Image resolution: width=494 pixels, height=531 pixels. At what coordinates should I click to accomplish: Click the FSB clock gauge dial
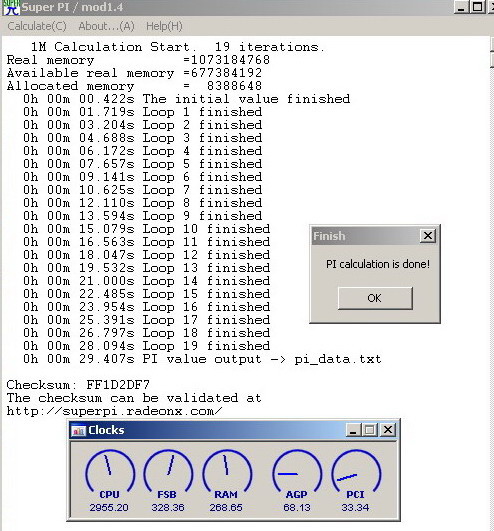point(168,471)
